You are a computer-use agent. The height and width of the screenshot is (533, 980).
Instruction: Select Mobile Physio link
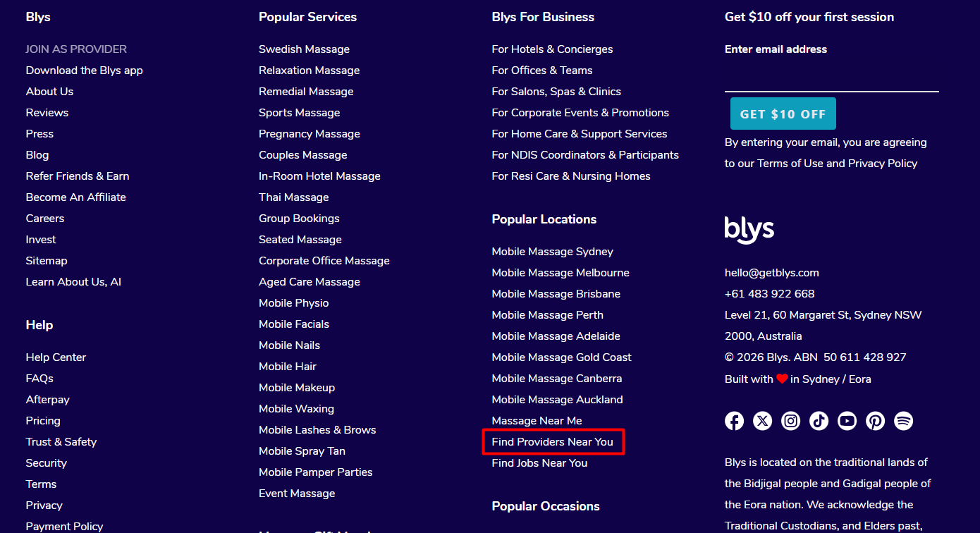pyautogui.click(x=294, y=303)
